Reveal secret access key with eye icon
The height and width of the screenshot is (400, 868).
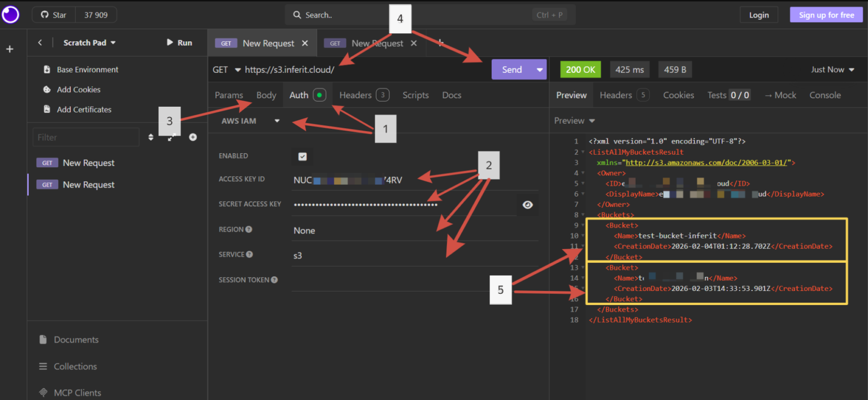pos(528,205)
